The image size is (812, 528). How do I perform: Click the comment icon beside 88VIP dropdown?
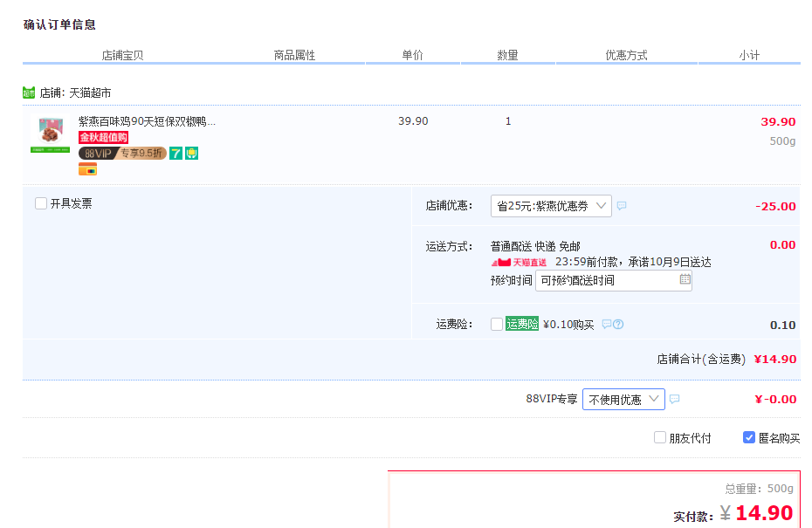click(674, 399)
